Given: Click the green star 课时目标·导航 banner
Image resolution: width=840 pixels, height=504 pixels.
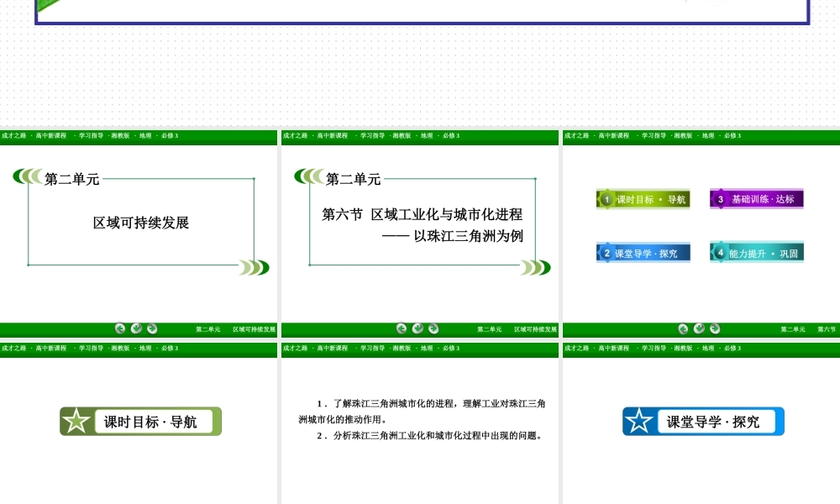Looking at the screenshot, I should (x=140, y=422).
